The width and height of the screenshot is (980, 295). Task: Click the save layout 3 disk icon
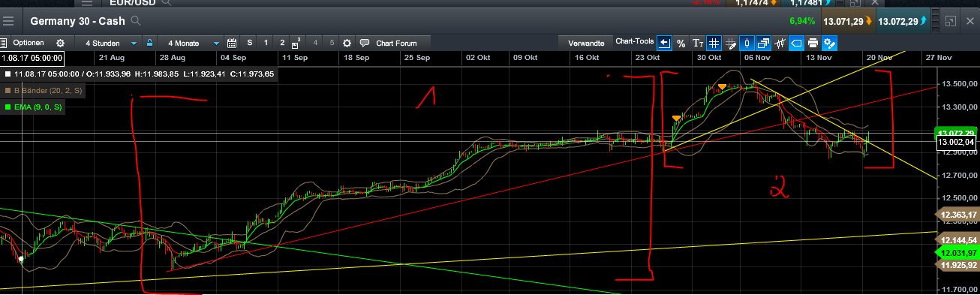coord(297,43)
